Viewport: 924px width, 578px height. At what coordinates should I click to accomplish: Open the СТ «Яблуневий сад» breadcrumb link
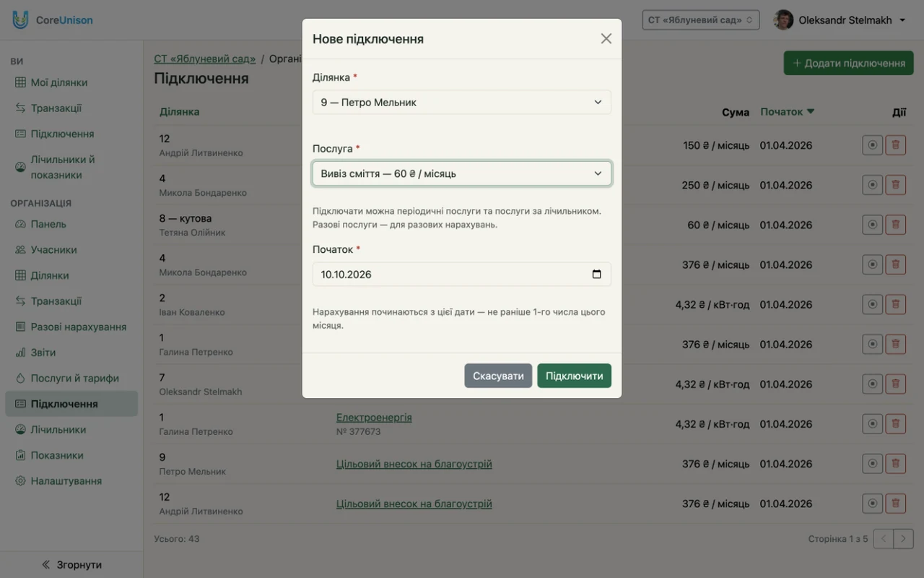(x=205, y=59)
